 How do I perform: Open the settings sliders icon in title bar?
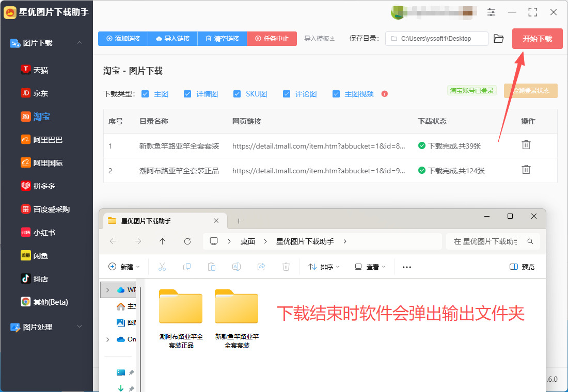click(x=491, y=12)
